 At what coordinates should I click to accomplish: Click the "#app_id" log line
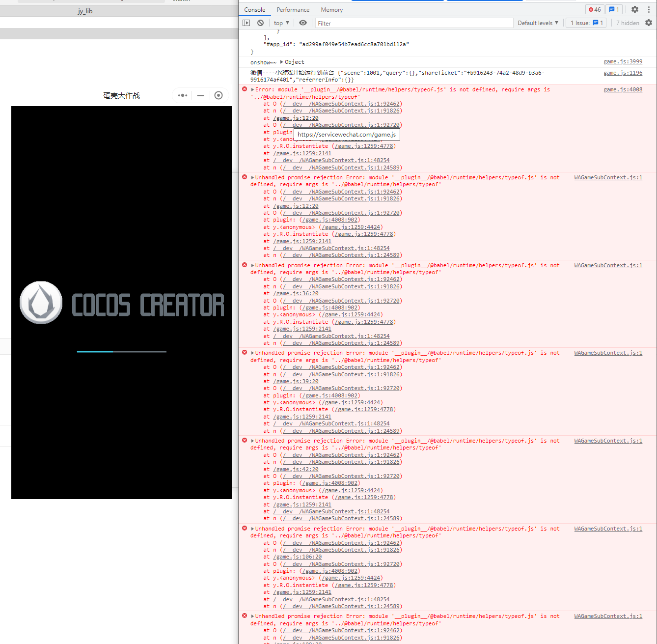point(336,45)
